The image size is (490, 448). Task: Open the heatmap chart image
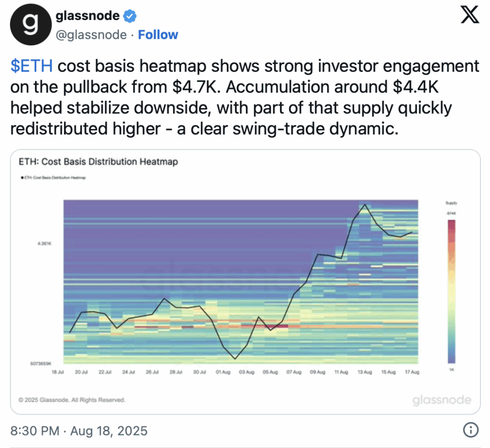pos(245,282)
